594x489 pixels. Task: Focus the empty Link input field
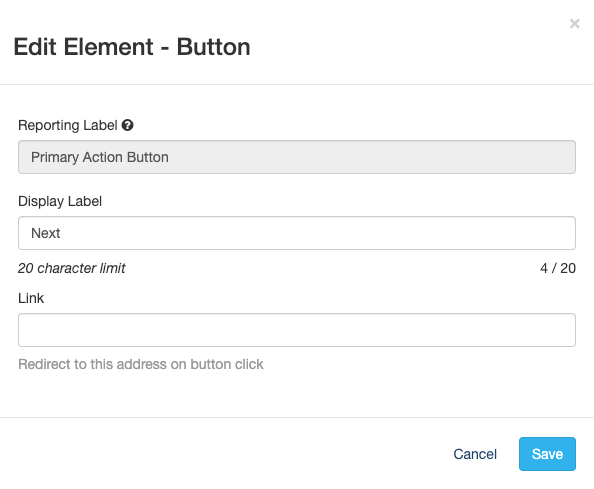pyautogui.click(x=297, y=330)
